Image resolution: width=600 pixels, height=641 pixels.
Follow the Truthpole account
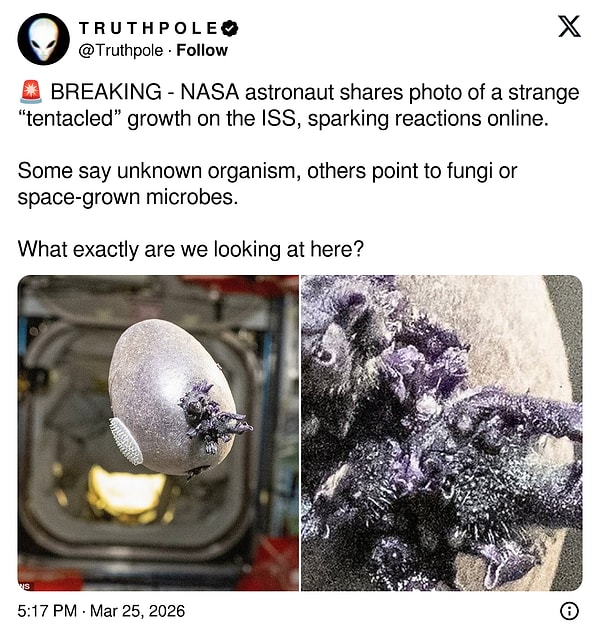click(x=202, y=50)
